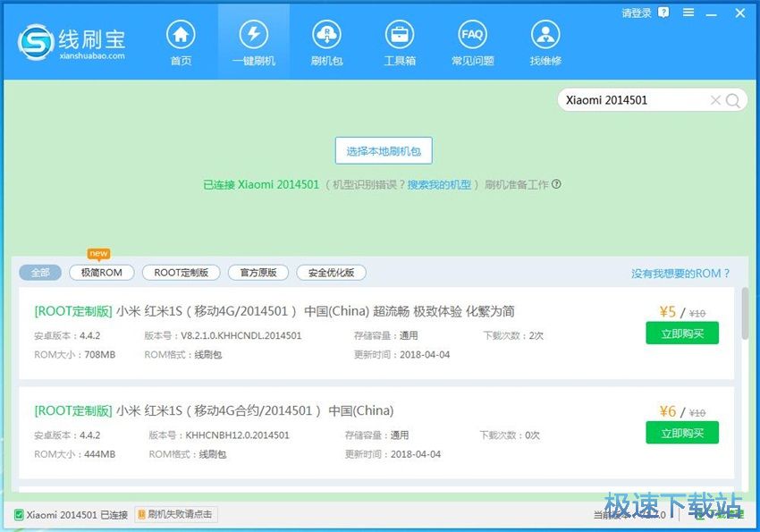Click the ¥5 price label

pyautogui.click(x=667, y=311)
